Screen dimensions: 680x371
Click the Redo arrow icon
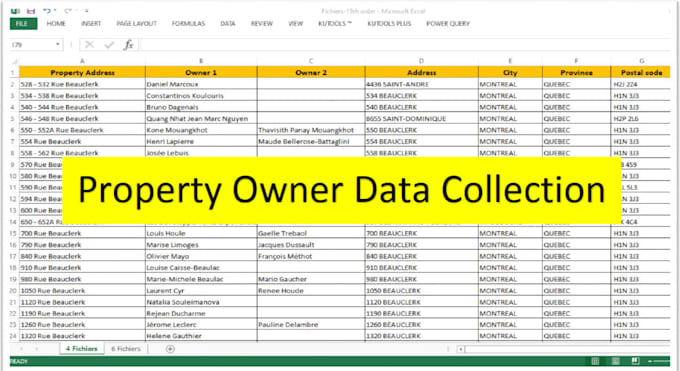point(68,11)
